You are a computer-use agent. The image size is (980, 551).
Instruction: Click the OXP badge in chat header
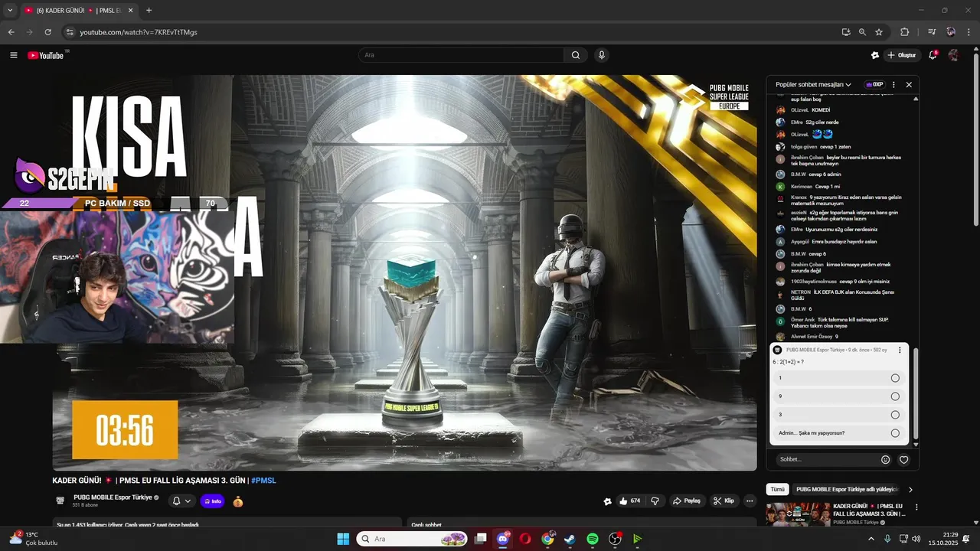point(874,84)
